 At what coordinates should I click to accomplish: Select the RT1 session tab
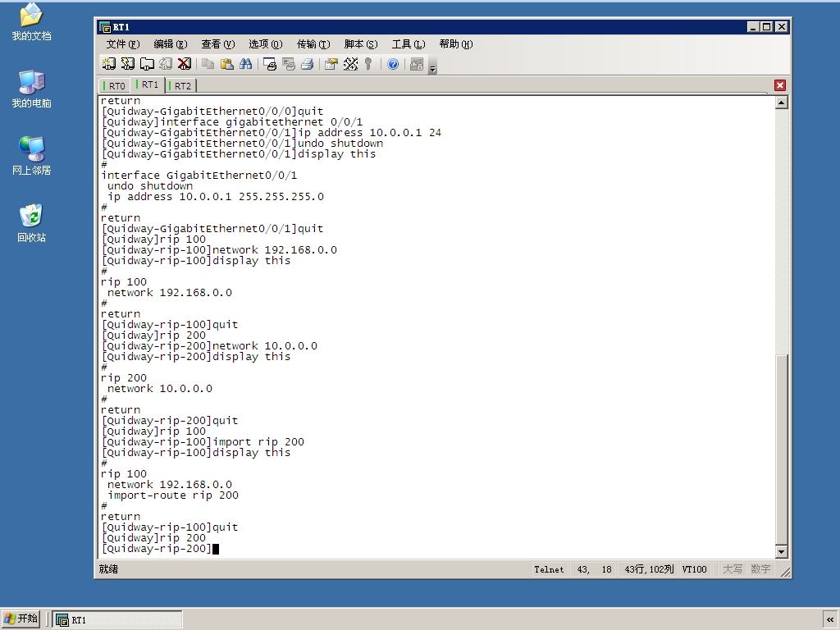coord(148,84)
